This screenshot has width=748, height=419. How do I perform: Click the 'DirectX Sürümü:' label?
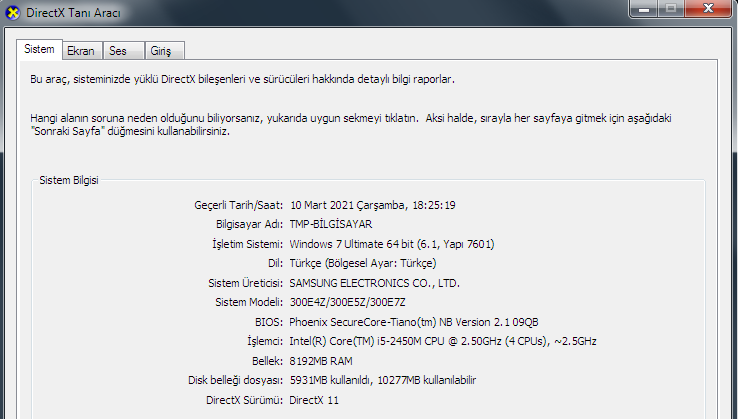coord(244,400)
